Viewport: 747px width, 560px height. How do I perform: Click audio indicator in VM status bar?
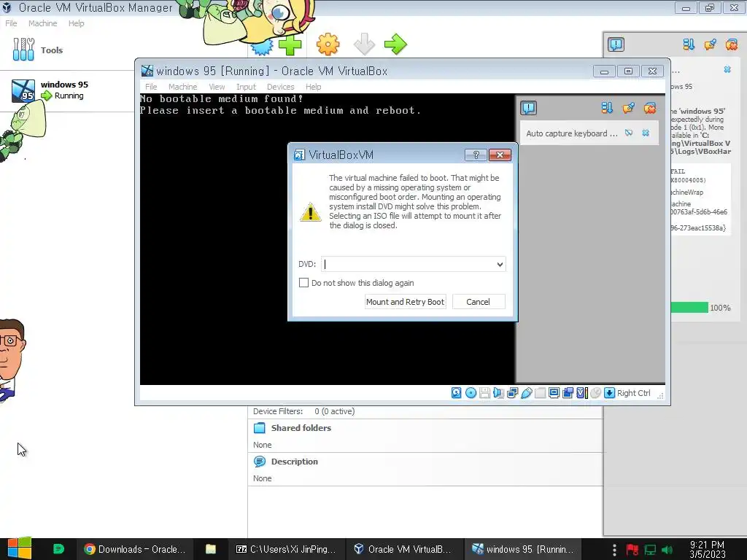[498, 393]
